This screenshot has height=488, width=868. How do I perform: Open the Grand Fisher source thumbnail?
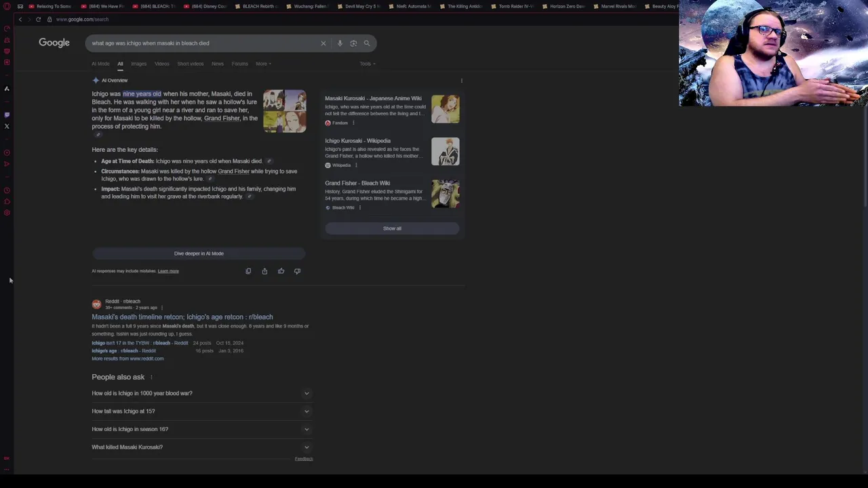tap(446, 194)
